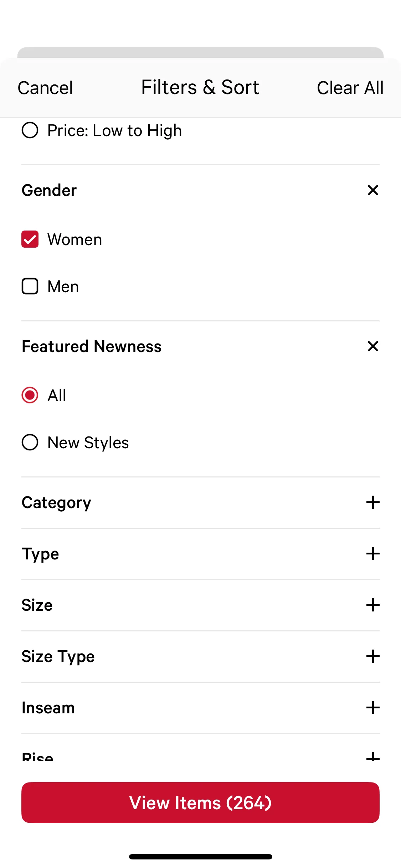Check the Men checkbox
401x868 pixels.
(x=30, y=286)
